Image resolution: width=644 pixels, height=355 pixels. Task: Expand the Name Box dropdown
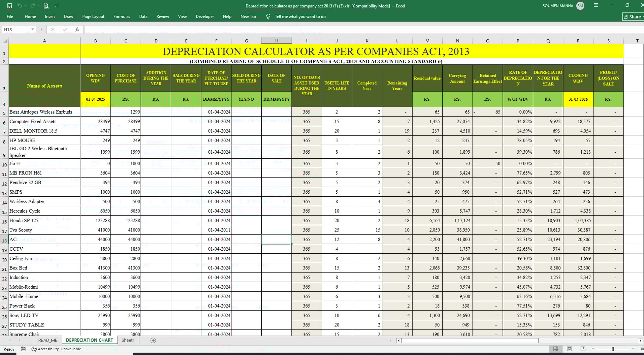(33, 30)
